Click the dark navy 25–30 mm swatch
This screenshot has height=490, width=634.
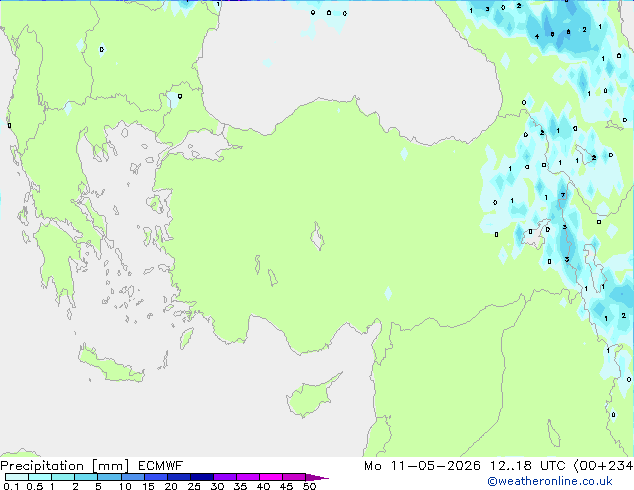(202, 477)
